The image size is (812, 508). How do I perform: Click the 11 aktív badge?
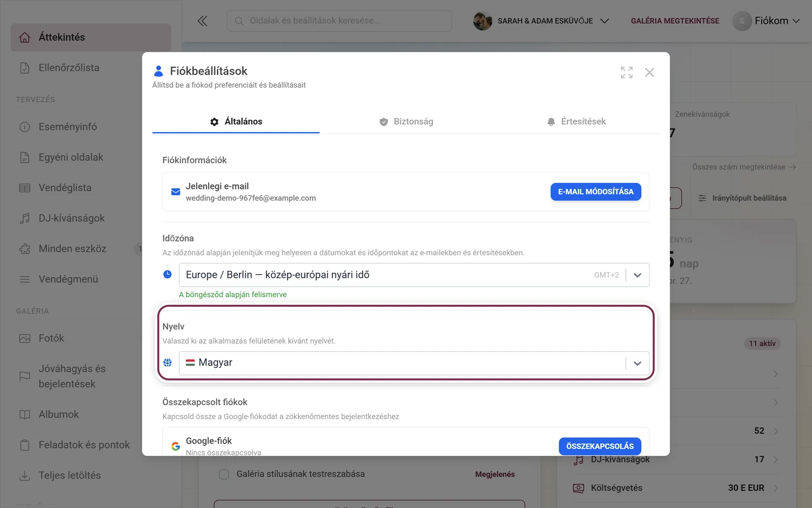(x=762, y=343)
